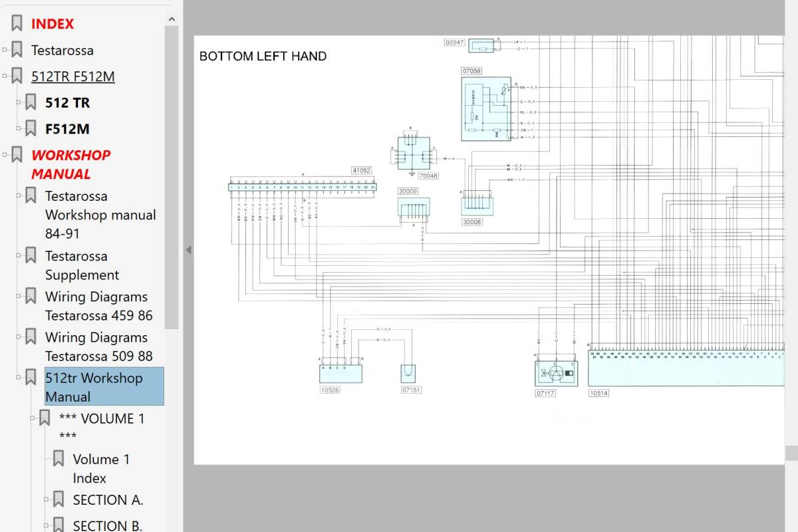Click the bookmarks panel vertical scrollbar thumb
The height and width of the screenshot is (532, 798).
pos(172,178)
